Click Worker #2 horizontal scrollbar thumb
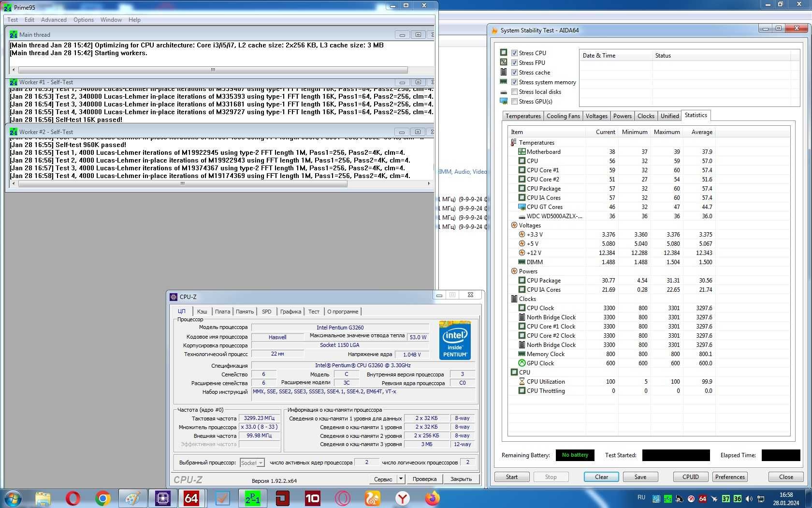Image resolution: width=812 pixels, height=508 pixels. tap(182, 184)
